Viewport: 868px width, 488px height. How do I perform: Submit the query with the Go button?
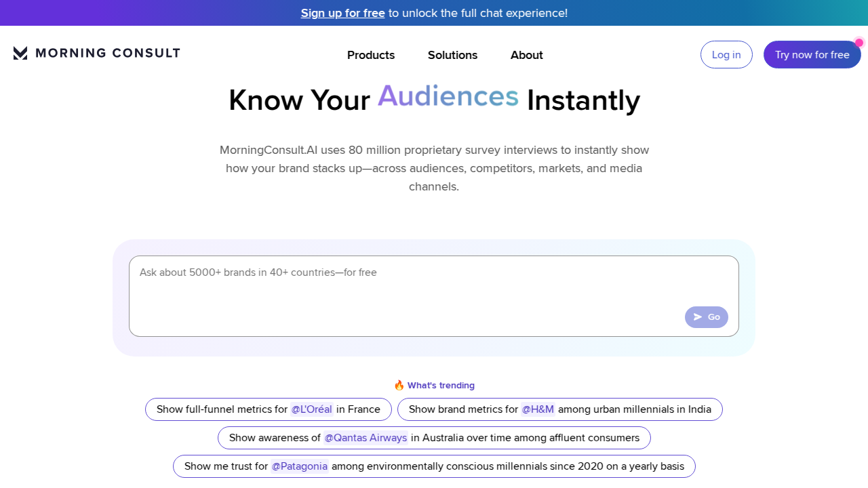click(x=707, y=317)
